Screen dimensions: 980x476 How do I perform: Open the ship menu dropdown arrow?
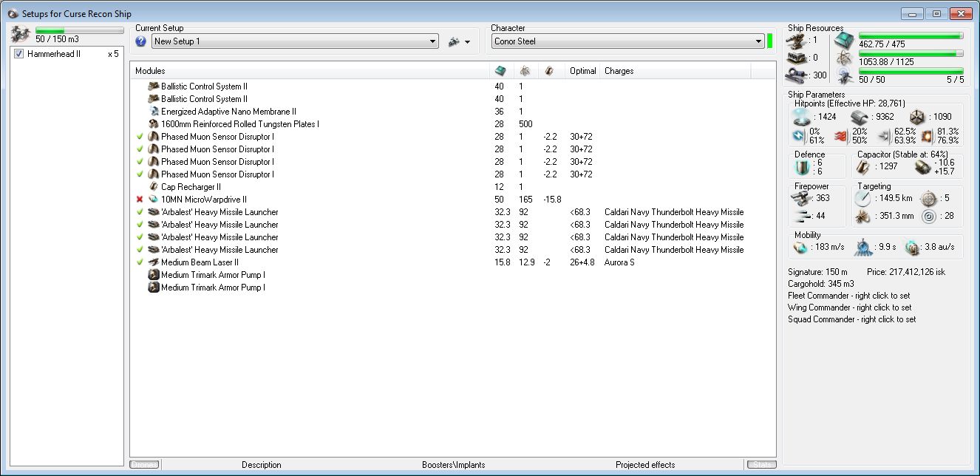click(468, 42)
